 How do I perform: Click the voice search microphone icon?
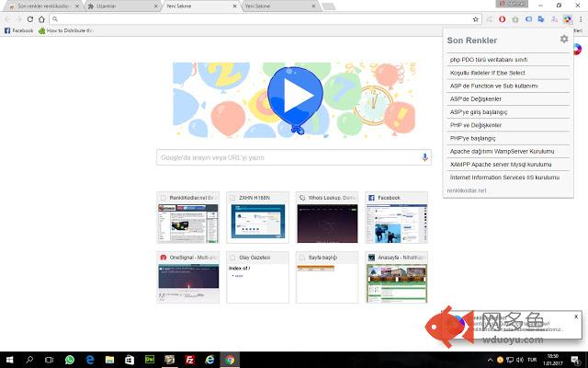[424, 157]
